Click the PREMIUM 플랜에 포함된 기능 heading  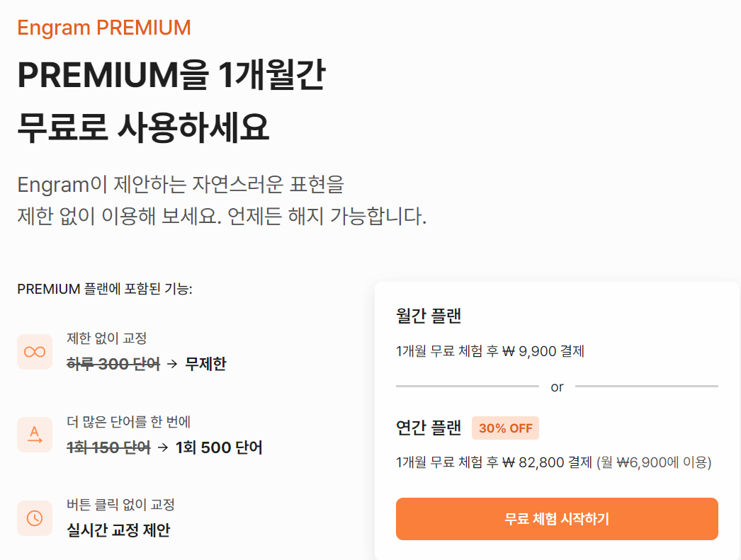click(x=105, y=289)
